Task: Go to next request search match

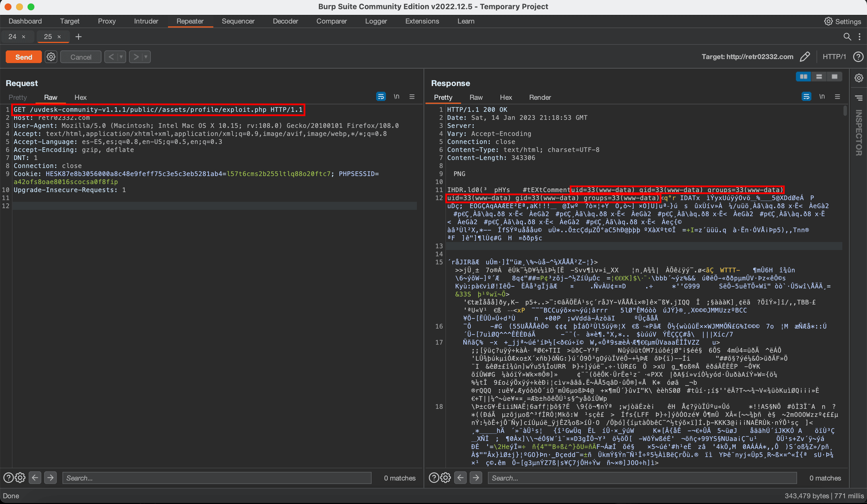Action: coord(50,478)
